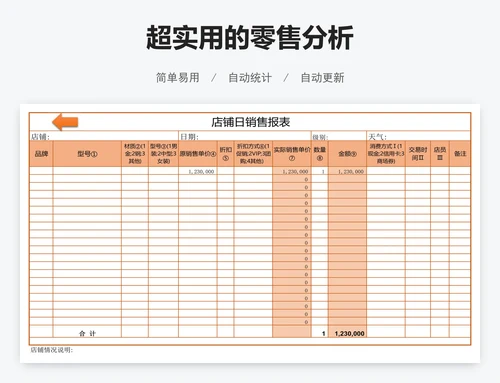The height and width of the screenshot is (383, 500).
Task: Click first-row 1,230,000 under 金额
Action: point(351,172)
